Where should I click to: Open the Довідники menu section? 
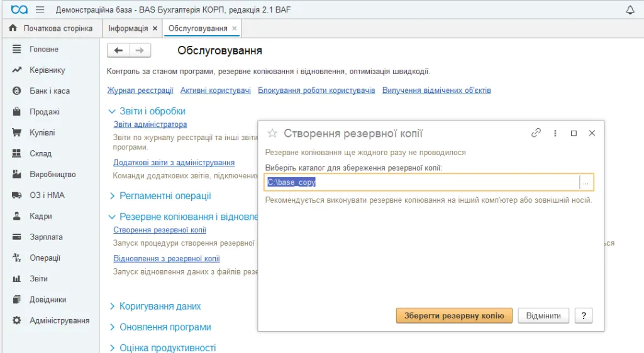[x=48, y=300]
